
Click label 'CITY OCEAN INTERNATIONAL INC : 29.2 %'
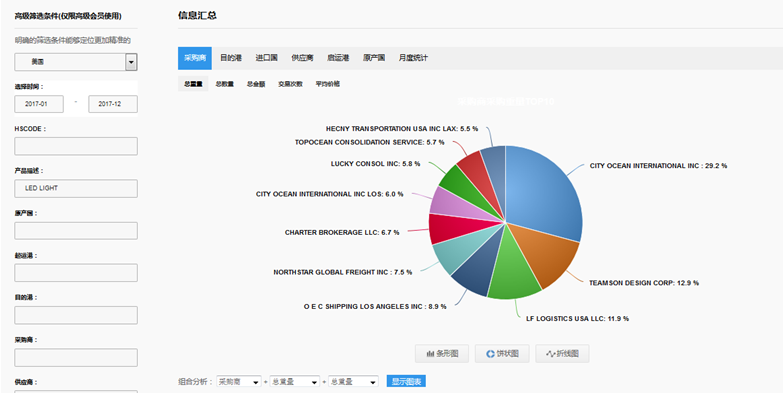658,166
